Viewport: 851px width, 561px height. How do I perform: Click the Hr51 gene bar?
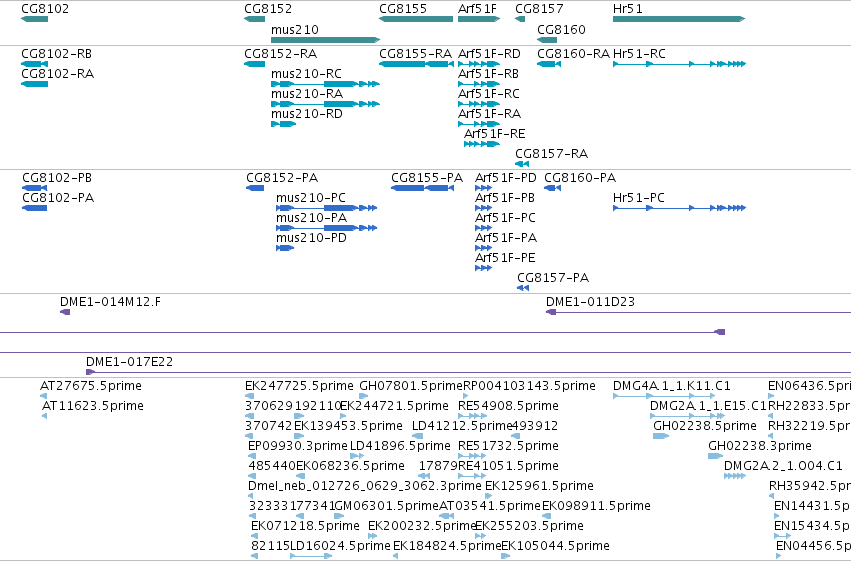[x=679, y=19]
